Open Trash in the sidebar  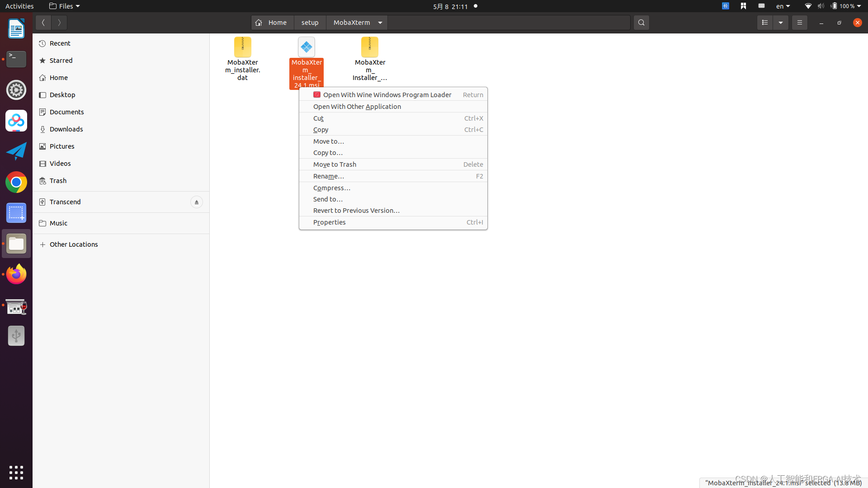pos(121,181)
